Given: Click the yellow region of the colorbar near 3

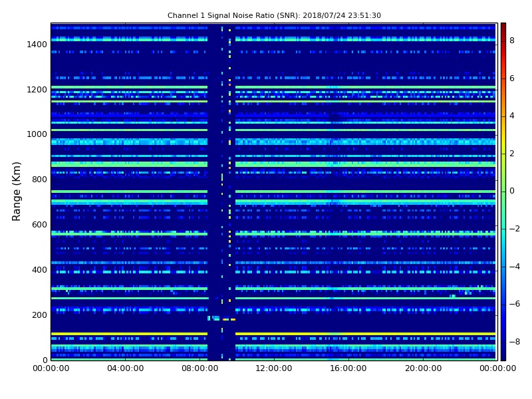Looking at the screenshot, I should [x=503, y=135].
